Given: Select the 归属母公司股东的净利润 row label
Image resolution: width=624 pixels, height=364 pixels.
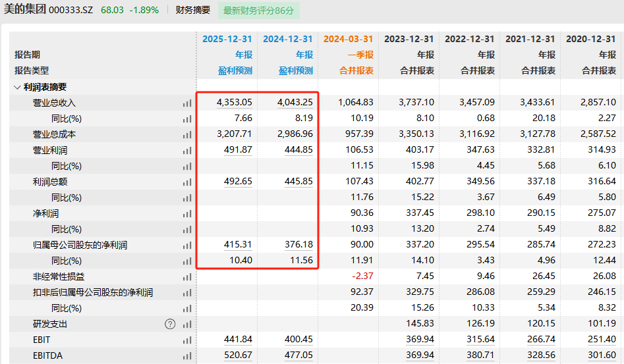Looking at the screenshot, I should point(80,245).
